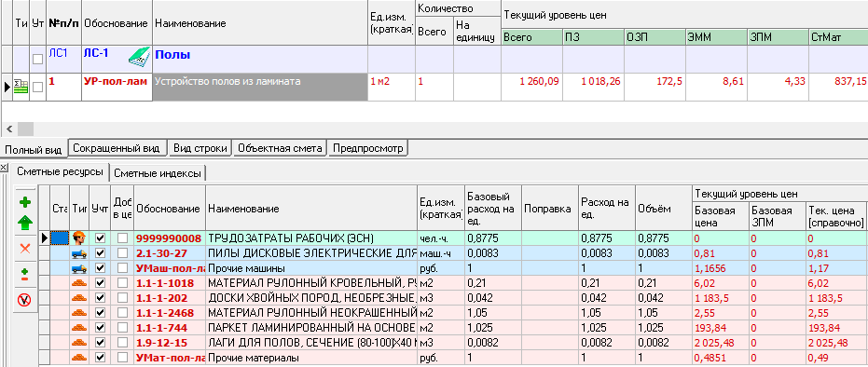Image resolution: width=868 pixels, height=367 pixels.
Task: Toggle the Ут checkbox in УР-пол-лам row
Action: pyautogui.click(x=37, y=87)
